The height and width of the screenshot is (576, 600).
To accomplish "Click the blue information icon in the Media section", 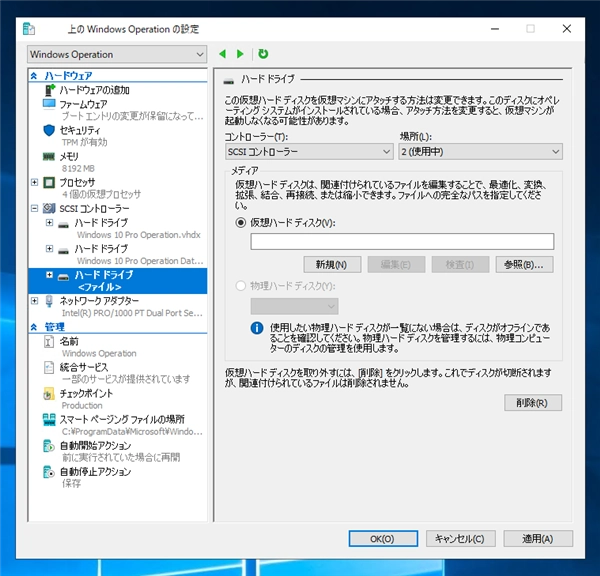I will (x=257, y=328).
